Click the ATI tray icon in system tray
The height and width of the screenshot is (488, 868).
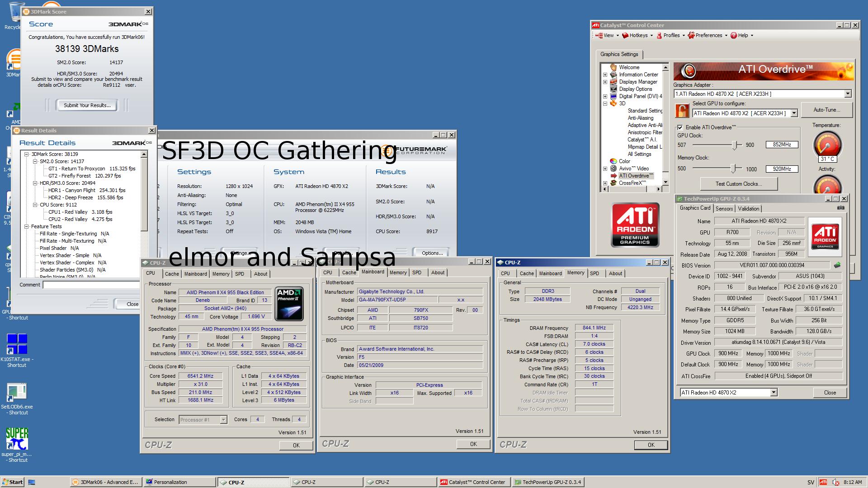823,482
